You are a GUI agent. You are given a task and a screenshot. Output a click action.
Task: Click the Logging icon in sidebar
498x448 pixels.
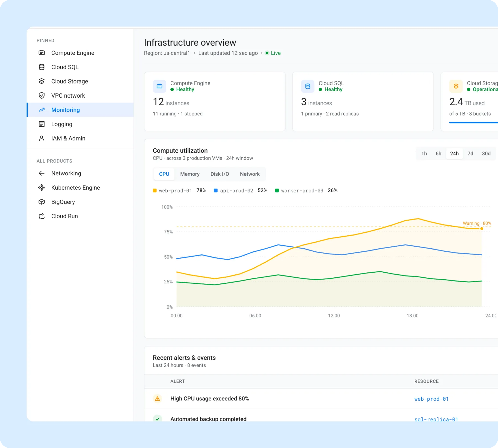point(41,124)
